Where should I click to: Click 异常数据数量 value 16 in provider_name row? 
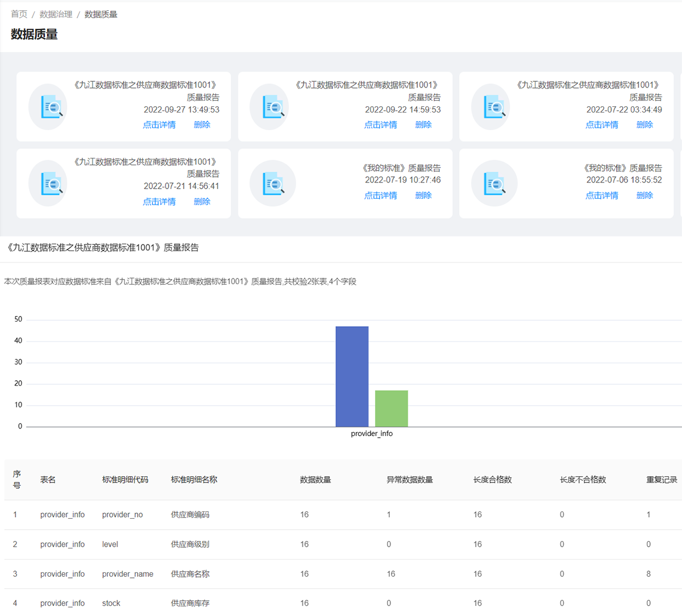pos(391,574)
